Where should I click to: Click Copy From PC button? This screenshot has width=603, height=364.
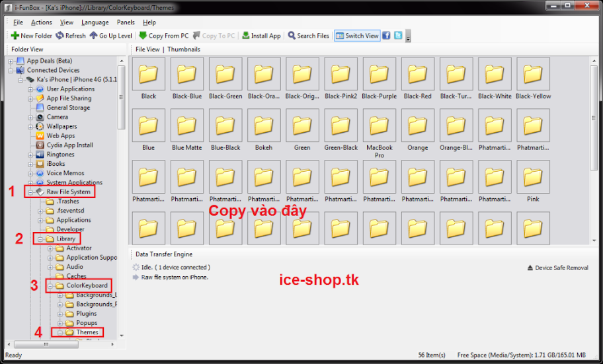coord(164,36)
